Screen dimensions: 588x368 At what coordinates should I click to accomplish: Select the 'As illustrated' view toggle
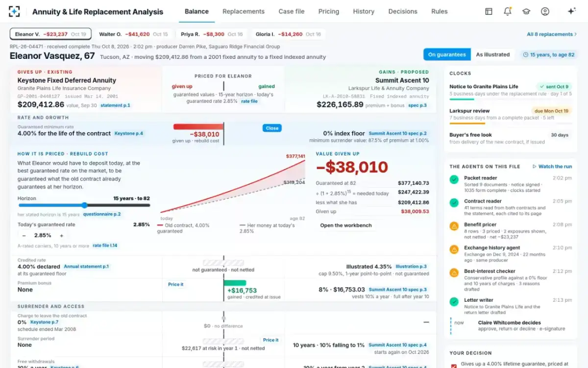pyautogui.click(x=492, y=54)
